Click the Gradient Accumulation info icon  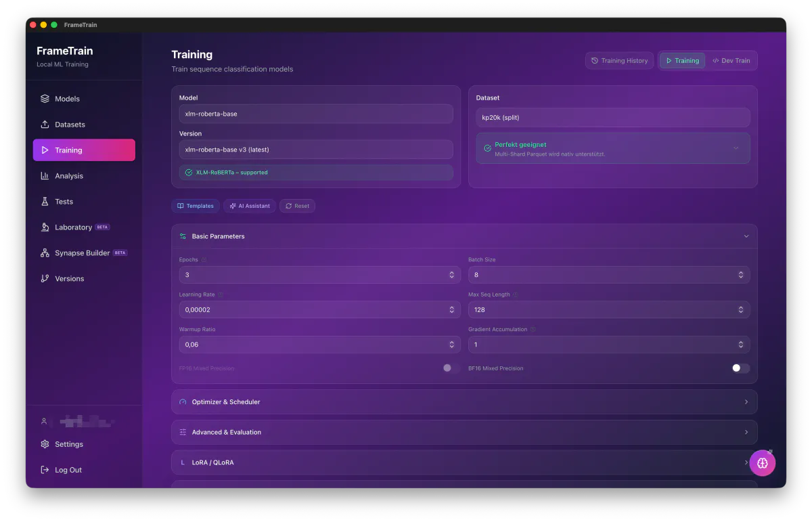pos(533,330)
